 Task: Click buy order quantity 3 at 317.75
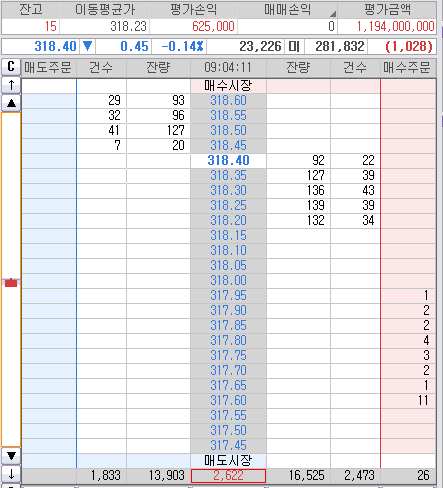click(x=408, y=356)
